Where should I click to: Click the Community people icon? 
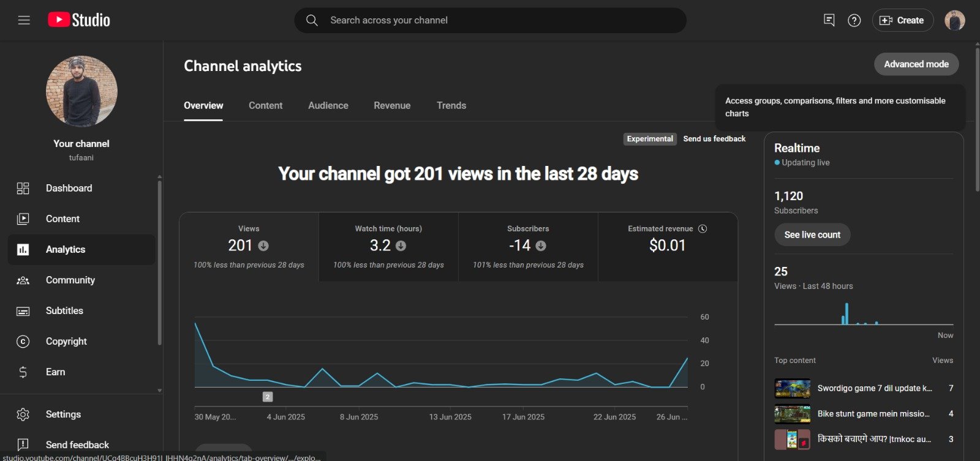coord(23,280)
